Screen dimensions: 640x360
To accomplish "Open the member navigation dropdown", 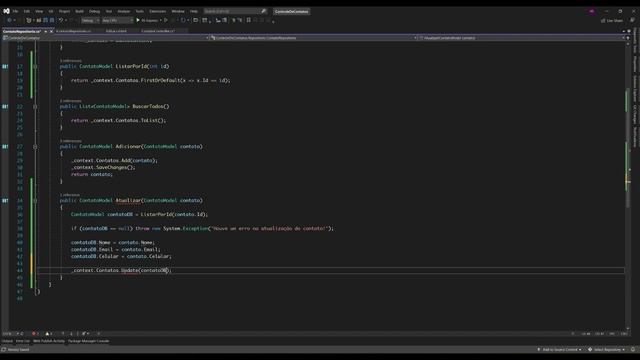I will coord(522,38).
